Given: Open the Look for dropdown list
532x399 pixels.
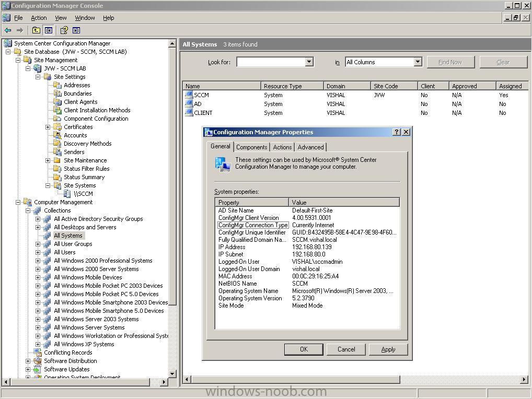Looking at the screenshot, I should pyautogui.click(x=309, y=62).
